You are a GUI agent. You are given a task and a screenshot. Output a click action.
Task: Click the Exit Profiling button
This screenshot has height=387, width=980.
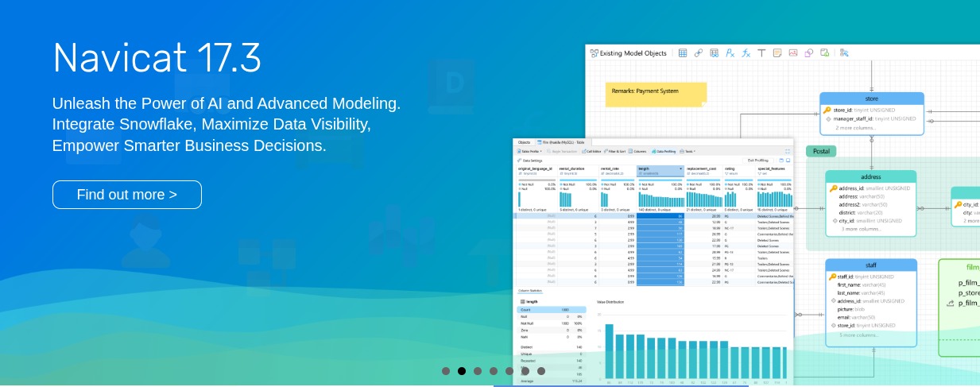point(757,160)
